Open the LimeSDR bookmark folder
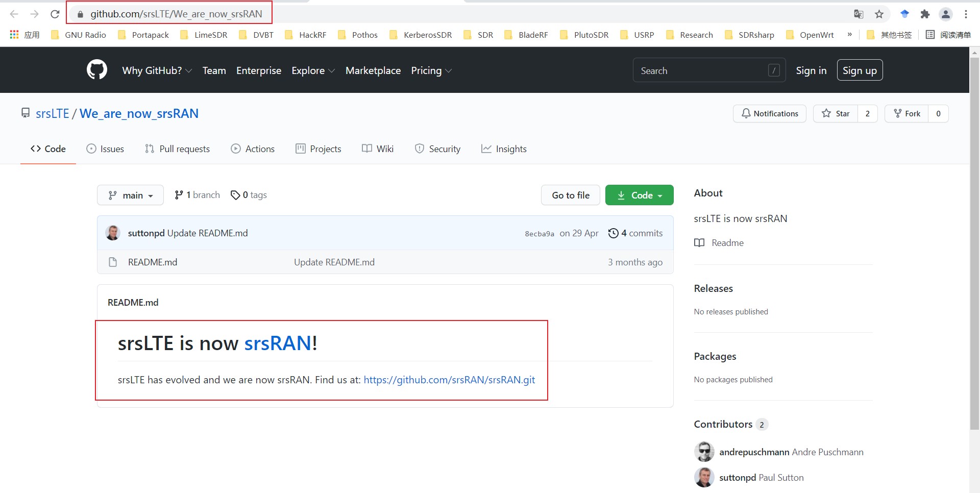Viewport: 980px width, 493px height. tap(204, 35)
